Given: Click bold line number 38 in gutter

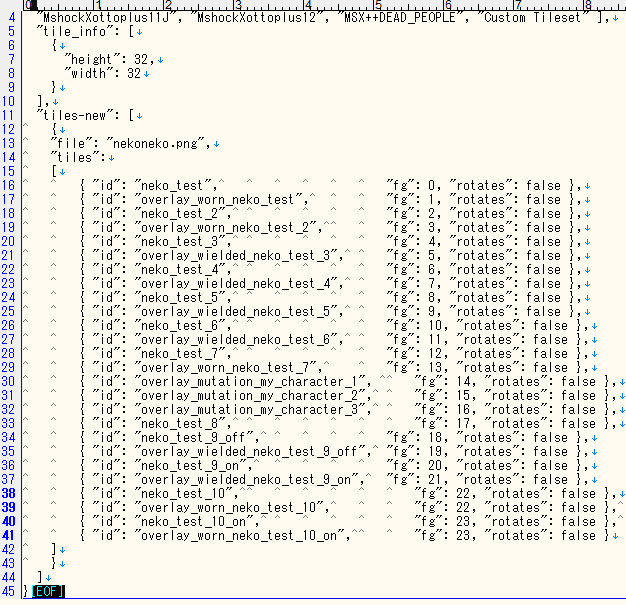Looking at the screenshot, I should point(9,493).
